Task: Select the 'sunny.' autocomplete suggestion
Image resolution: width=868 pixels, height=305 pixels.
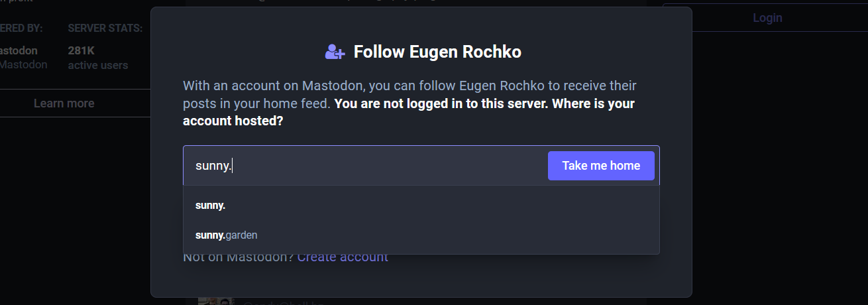Action: [x=421, y=206]
